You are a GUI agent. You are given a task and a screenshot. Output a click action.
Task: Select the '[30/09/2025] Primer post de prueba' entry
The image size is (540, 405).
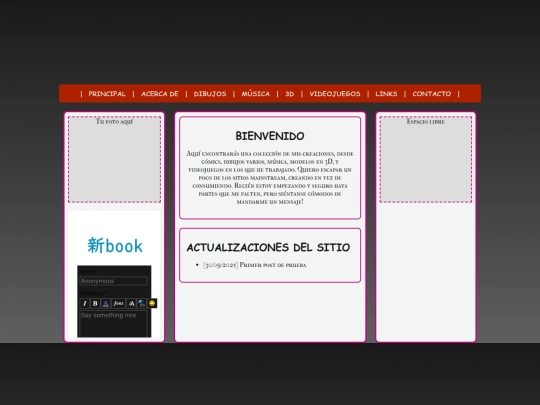[x=255, y=265]
